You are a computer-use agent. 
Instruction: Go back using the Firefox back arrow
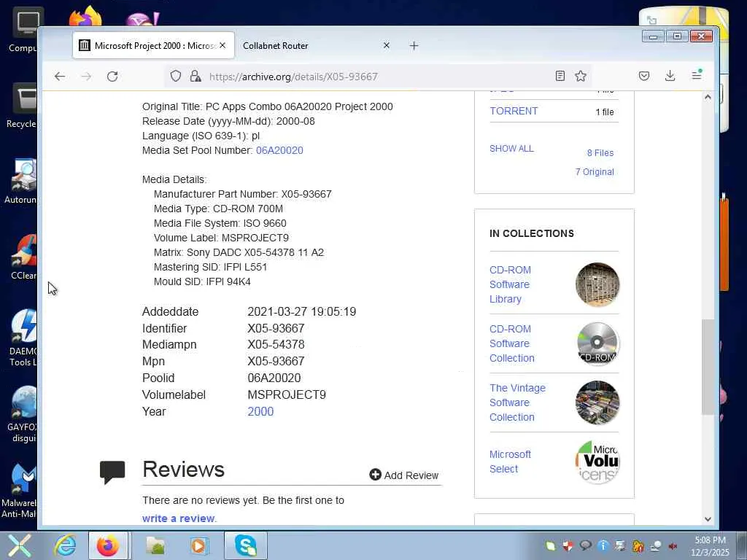(60, 76)
